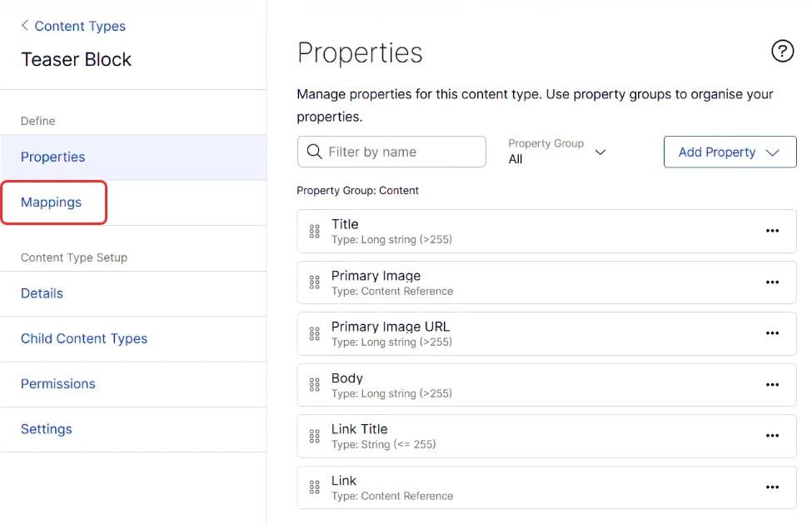Open the Mappings section
This screenshot has height=525, width=812.
(x=52, y=202)
